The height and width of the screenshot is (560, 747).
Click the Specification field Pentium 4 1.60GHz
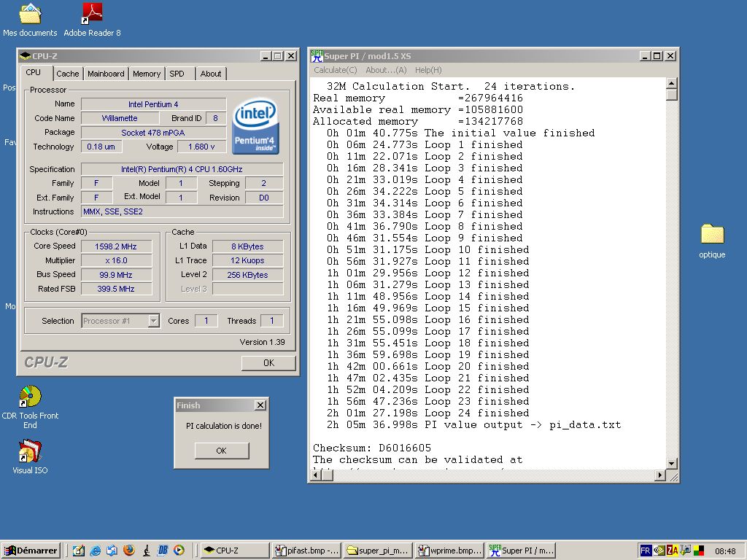(x=182, y=169)
